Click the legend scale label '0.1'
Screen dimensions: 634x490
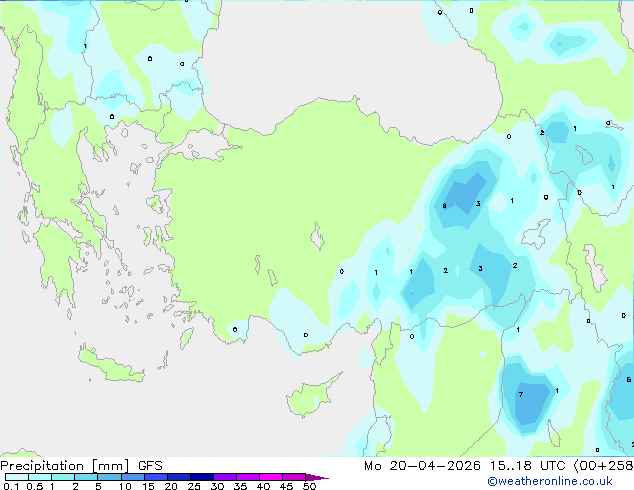(11, 486)
